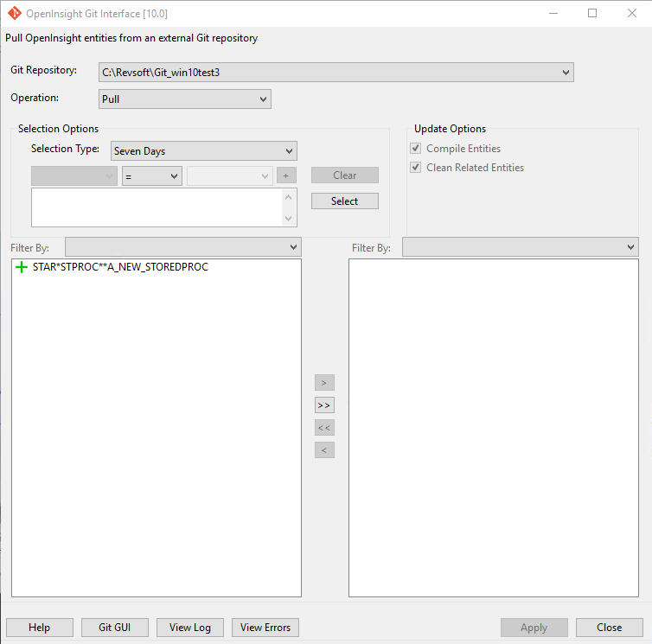Click the criteria box scroll down arrow

coord(289,219)
